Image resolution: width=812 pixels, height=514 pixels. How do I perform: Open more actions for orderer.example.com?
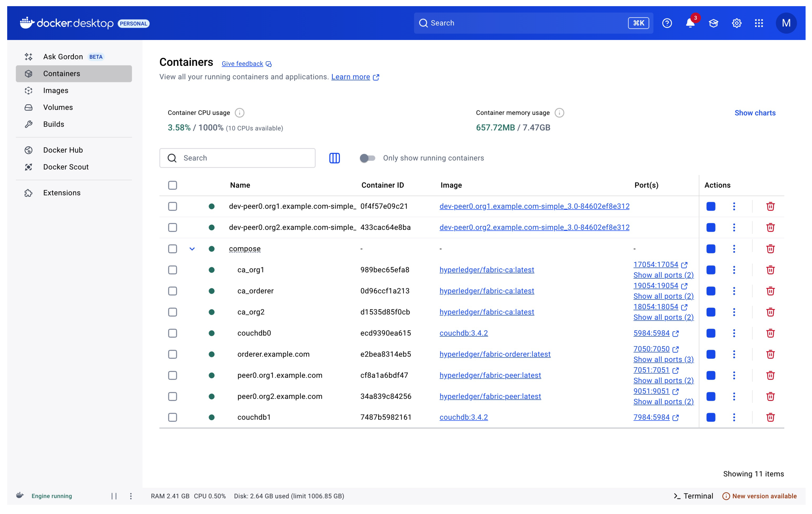pos(734,354)
